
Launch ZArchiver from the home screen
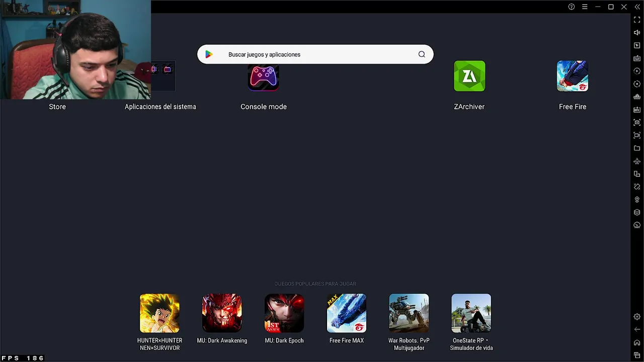click(469, 76)
